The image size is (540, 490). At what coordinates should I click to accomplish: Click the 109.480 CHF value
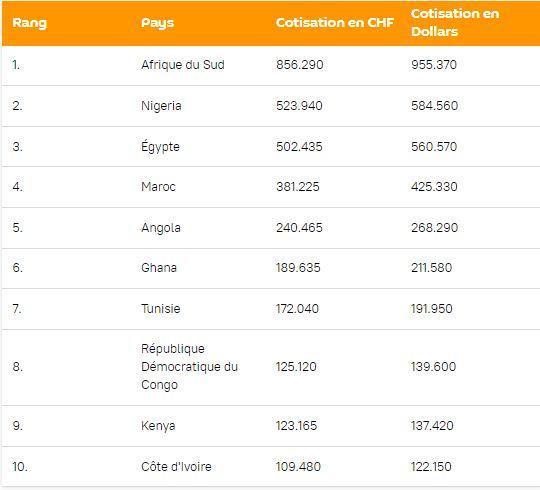coord(298,467)
